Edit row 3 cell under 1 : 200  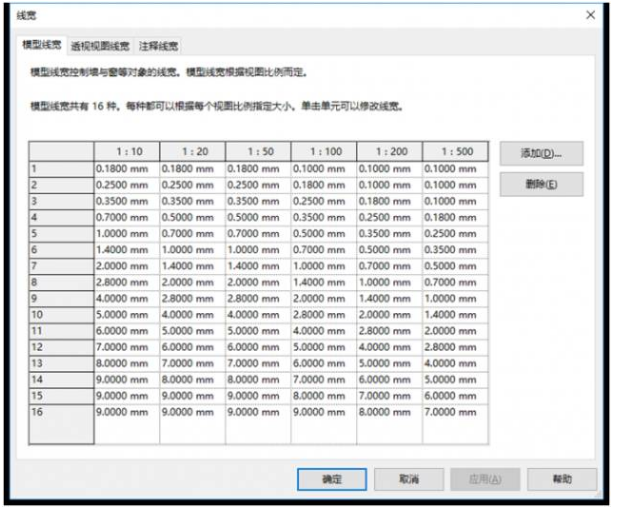[390, 201]
